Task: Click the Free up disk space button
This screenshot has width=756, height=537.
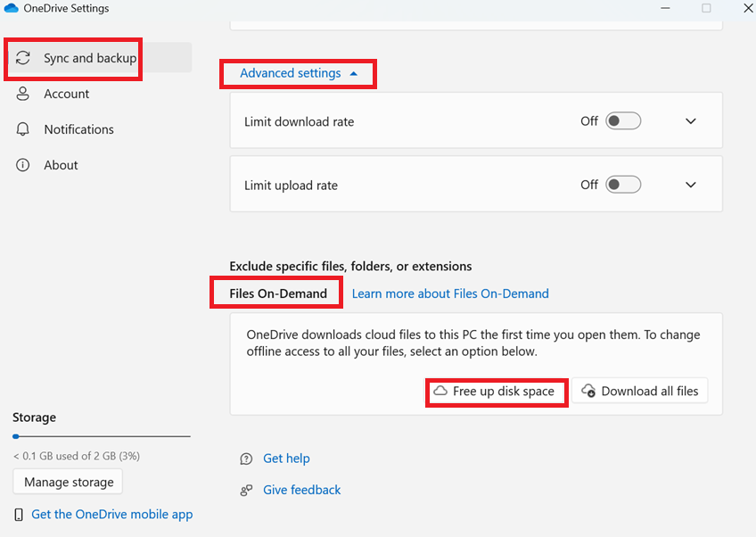Action: point(497,392)
